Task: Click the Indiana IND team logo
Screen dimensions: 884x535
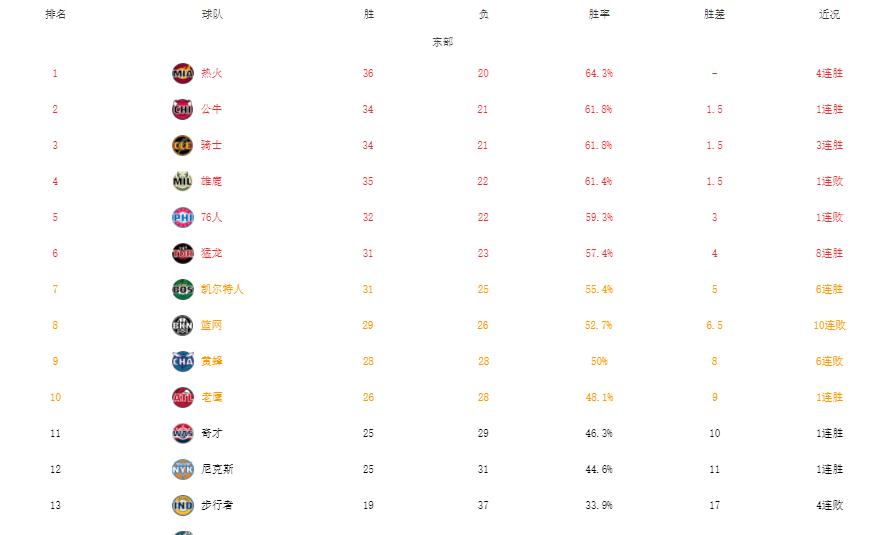Action: [183, 506]
